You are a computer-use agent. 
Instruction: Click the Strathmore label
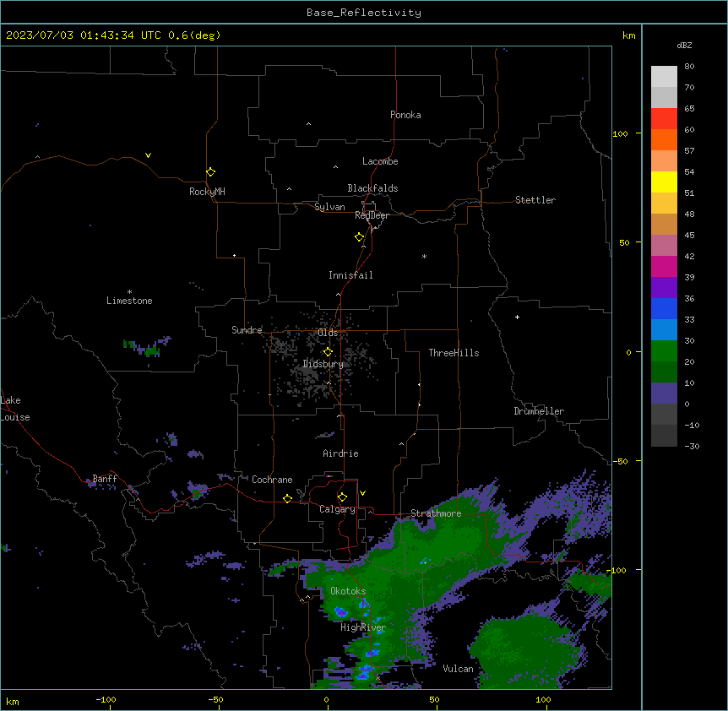(436, 513)
